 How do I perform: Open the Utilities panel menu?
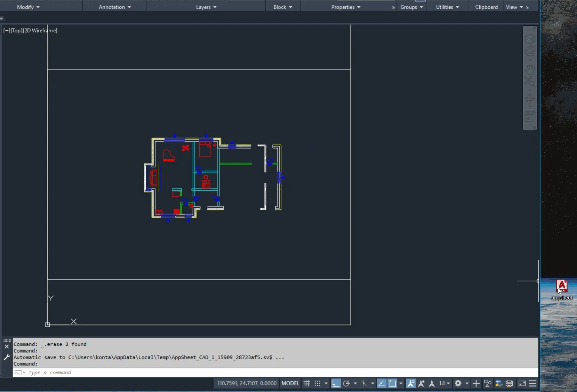pos(448,7)
